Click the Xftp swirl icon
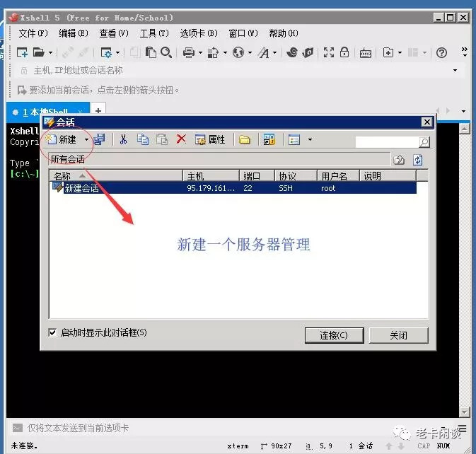The width and height of the screenshot is (476, 454). tap(292, 52)
